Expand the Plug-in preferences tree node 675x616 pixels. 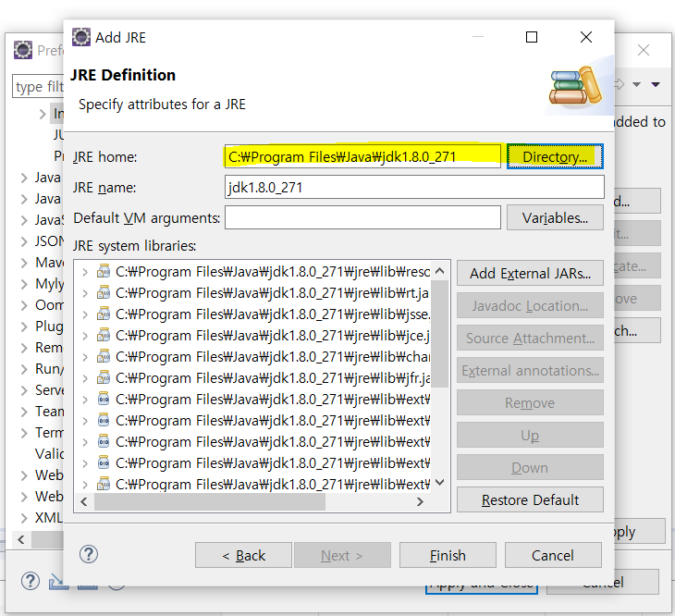[x=24, y=326]
